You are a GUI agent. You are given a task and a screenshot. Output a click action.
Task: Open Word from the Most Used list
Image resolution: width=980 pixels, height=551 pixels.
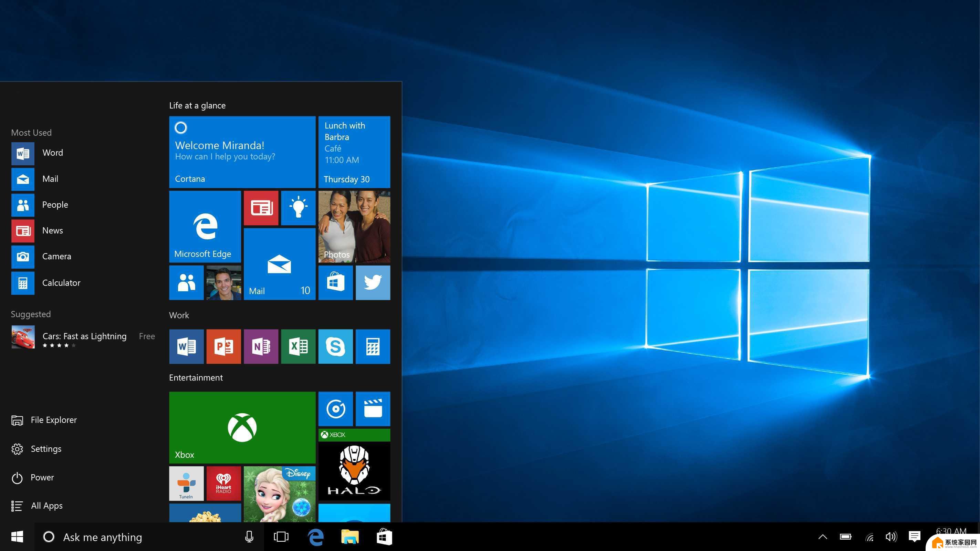click(x=37, y=153)
